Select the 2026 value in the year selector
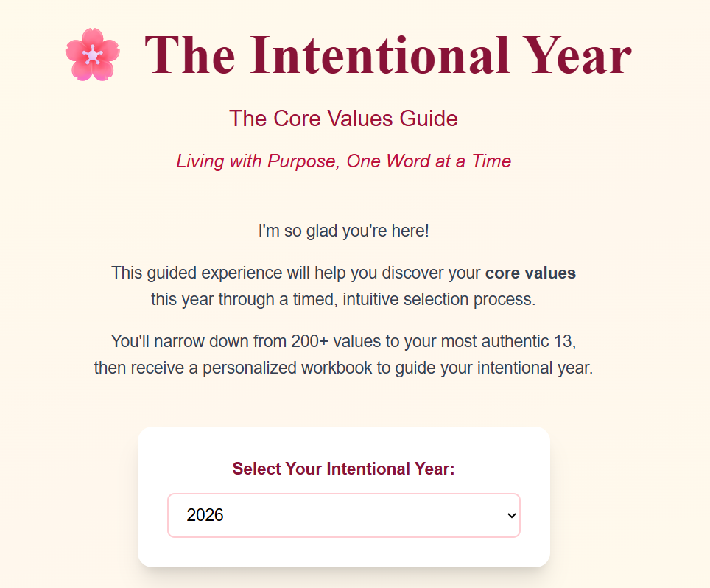 pos(205,515)
